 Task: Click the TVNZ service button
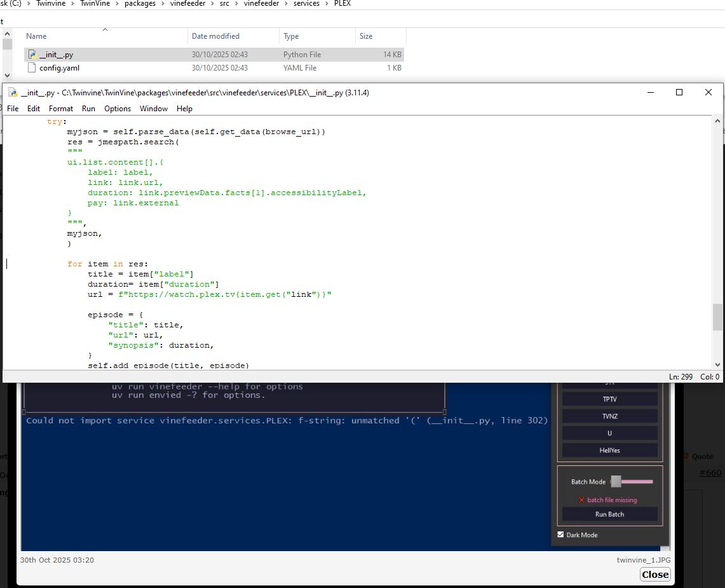609,416
